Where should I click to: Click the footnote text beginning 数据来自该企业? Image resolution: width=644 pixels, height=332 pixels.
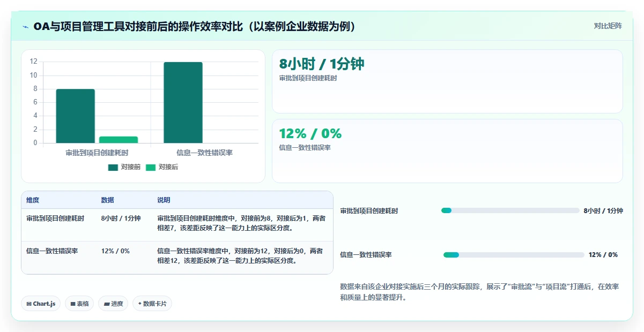(x=479, y=292)
